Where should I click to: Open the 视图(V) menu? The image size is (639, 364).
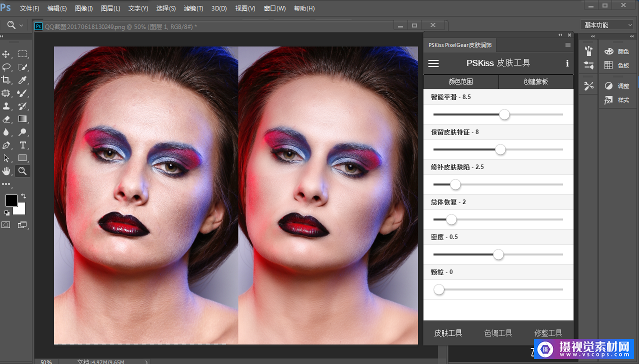click(x=246, y=8)
